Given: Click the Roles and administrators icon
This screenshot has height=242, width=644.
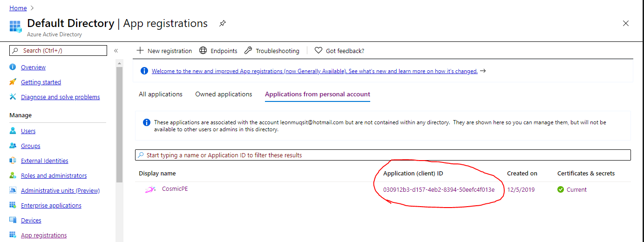Looking at the screenshot, I should pos(13,175).
